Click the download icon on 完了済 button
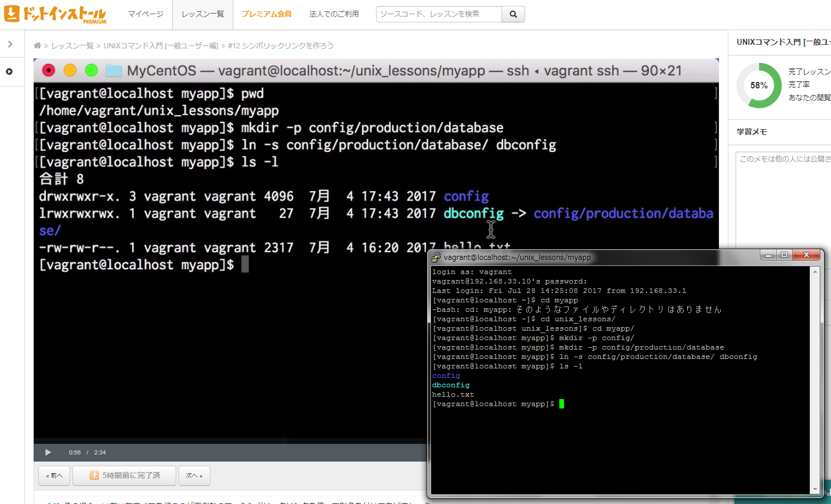This screenshot has height=504, width=831. click(x=94, y=475)
